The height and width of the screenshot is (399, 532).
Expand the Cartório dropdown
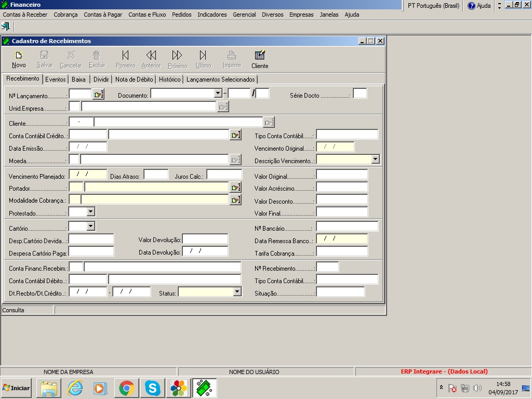90,226
